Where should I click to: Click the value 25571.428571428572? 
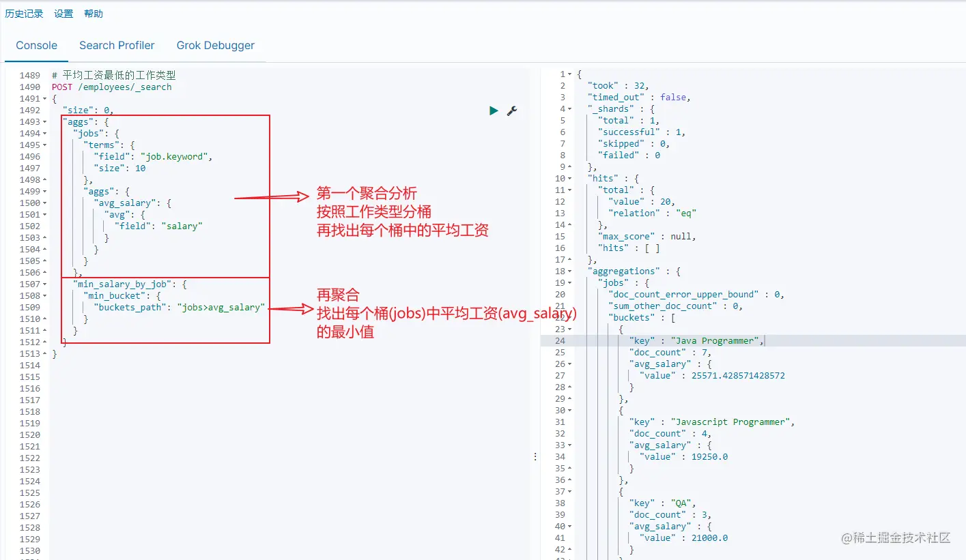coord(738,376)
